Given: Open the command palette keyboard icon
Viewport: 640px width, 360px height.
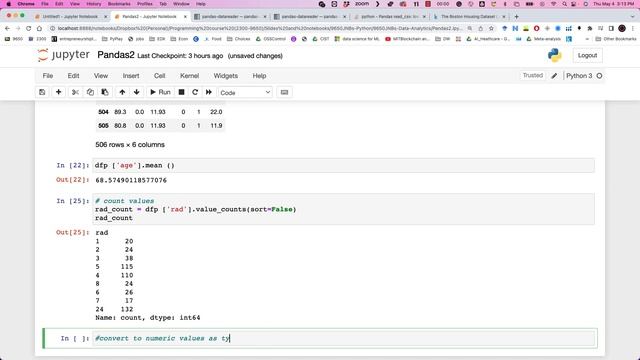Looking at the screenshot, I should pyautogui.click(x=284, y=92).
